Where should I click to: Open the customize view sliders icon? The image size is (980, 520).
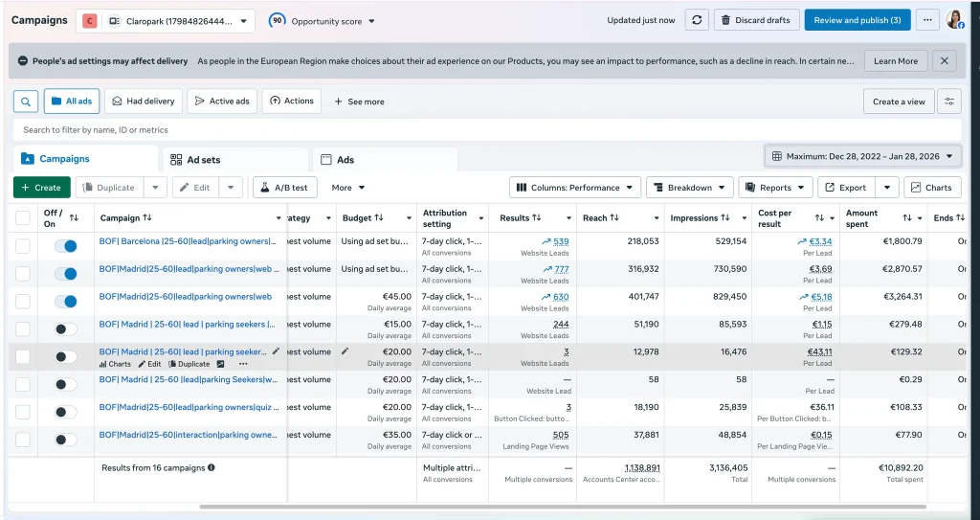949,102
